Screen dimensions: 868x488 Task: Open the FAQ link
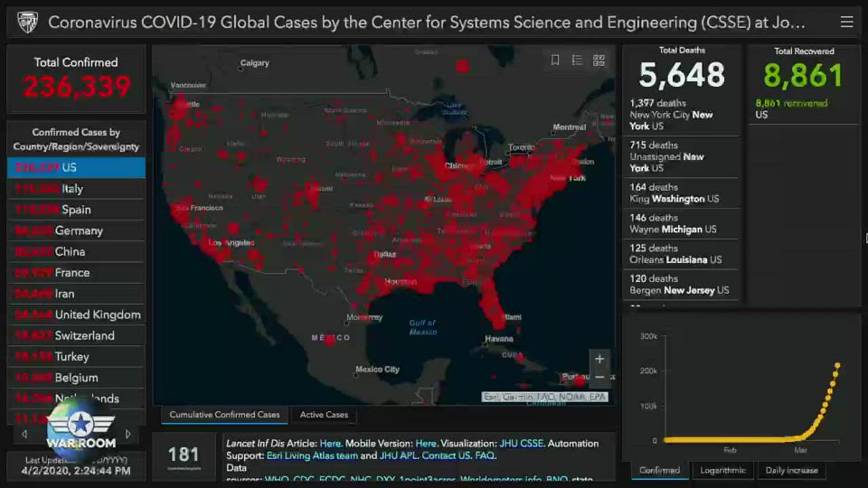(x=485, y=456)
